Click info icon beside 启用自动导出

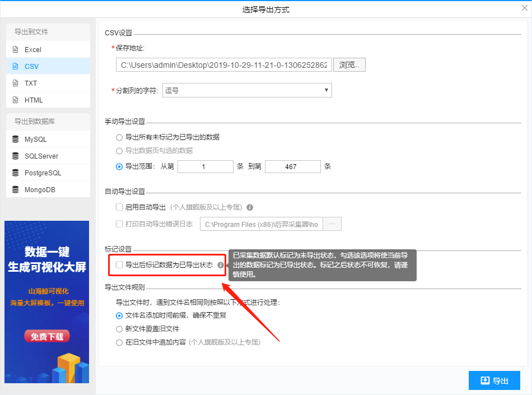pyautogui.click(x=250, y=207)
